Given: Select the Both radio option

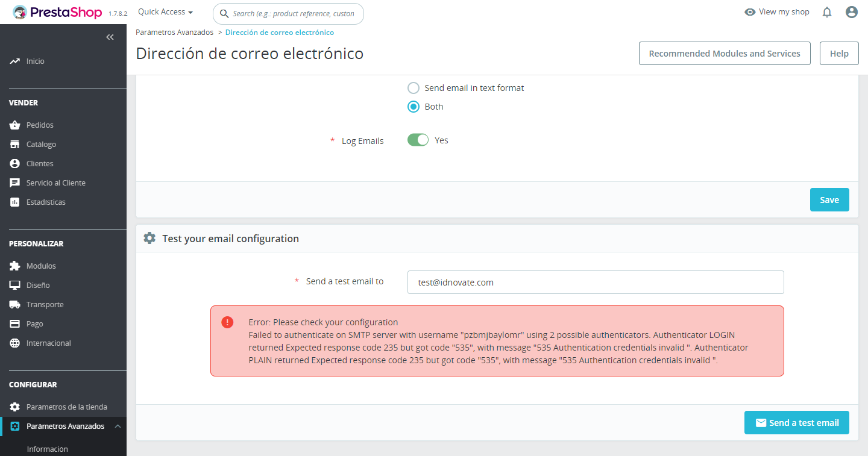Looking at the screenshot, I should (x=414, y=107).
